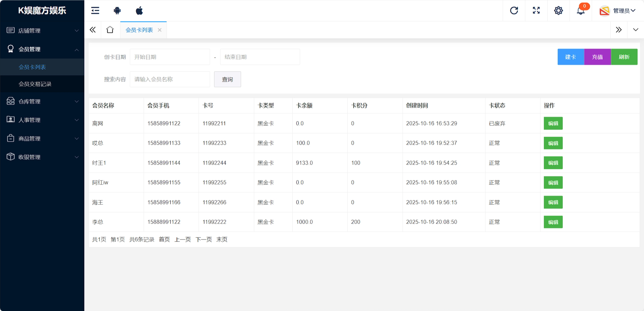Collapse sidebar using the menu fold icon
This screenshot has height=311, width=644.
click(95, 10)
